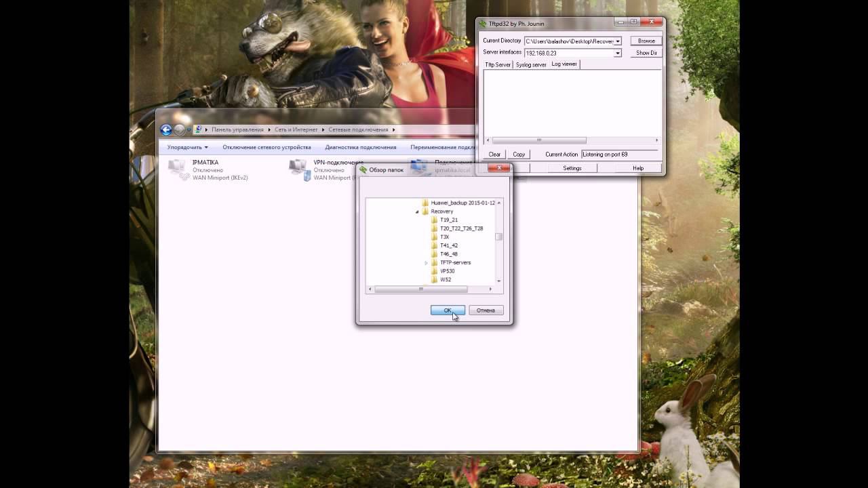Copy the Tftpd32 log contents

point(519,154)
